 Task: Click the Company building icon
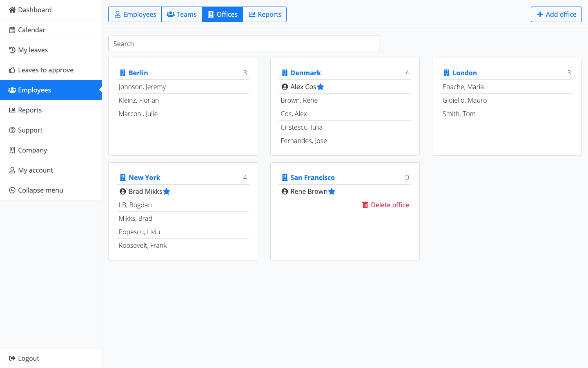click(12, 150)
